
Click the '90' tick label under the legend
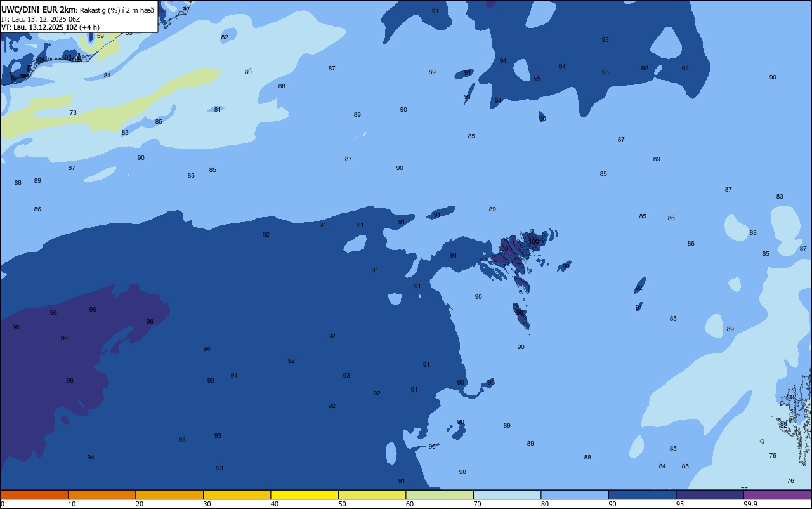click(x=612, y=504)
